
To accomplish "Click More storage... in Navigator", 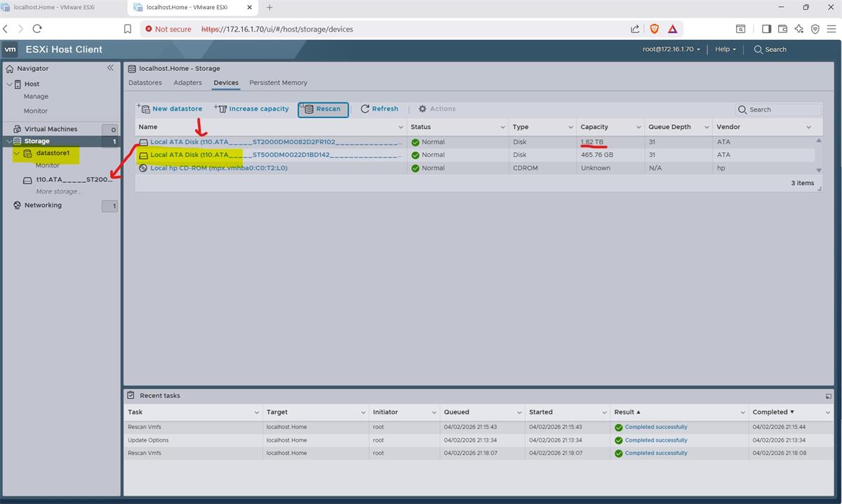I will 59,191.
